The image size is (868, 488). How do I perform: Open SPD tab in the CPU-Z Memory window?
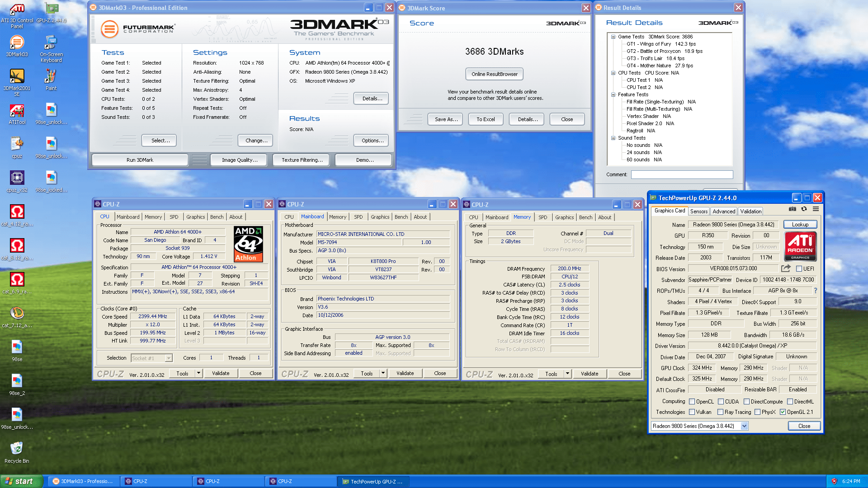[542, 217]
